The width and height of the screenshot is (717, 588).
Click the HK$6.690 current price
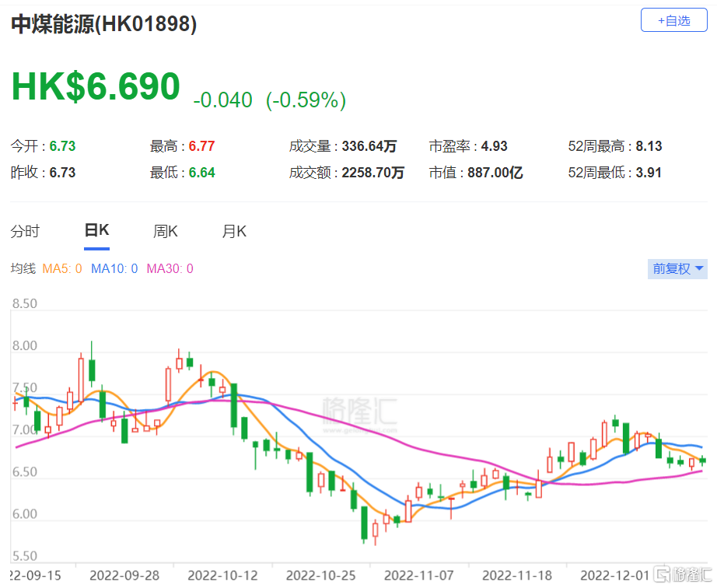pyautogui.click(x=96, y=86)
